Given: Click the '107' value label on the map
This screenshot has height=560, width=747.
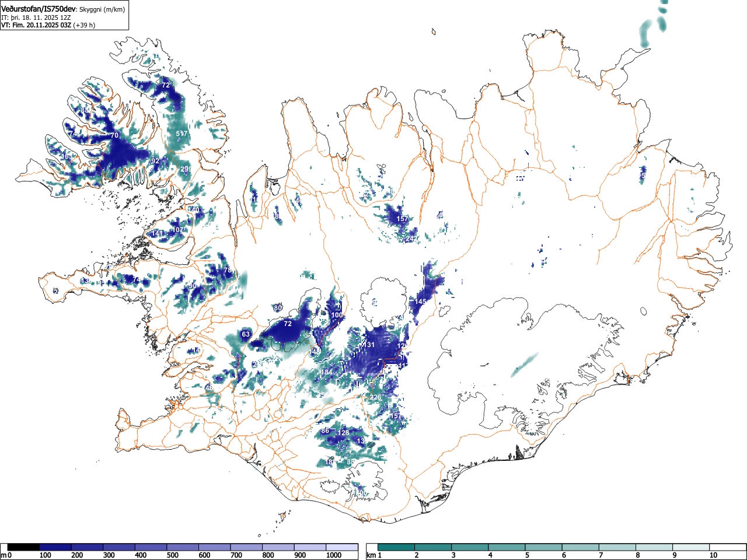Looking at the screenshot, I should tap(177, 230).
